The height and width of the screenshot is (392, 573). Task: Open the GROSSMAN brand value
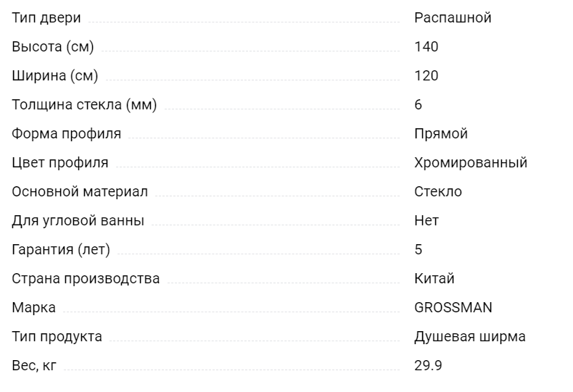453,308
